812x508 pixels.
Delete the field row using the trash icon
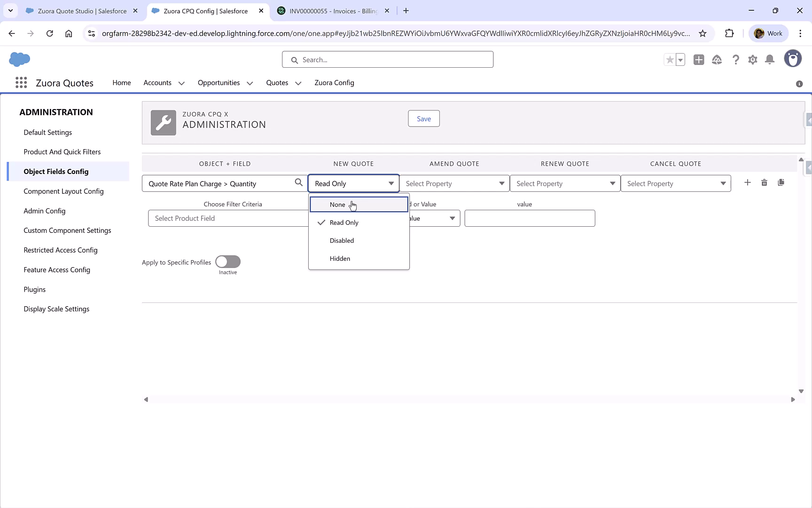[x=764, y=183]
